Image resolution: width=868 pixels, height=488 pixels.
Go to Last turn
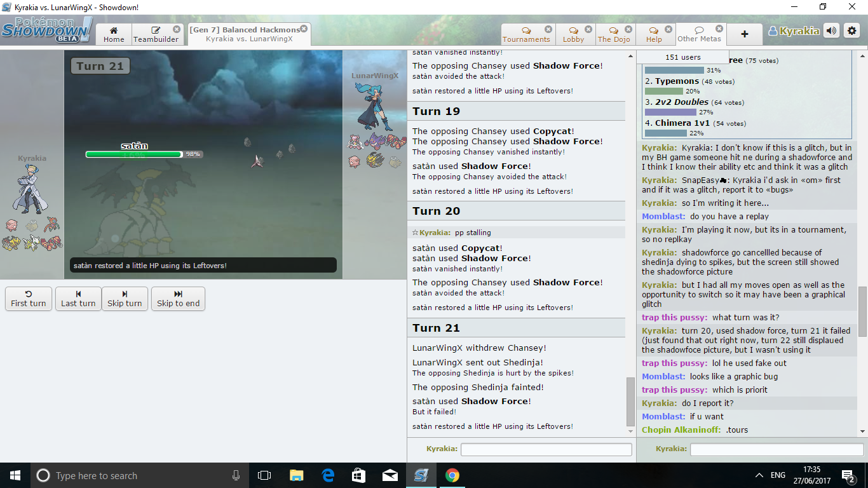click(78, 299)
